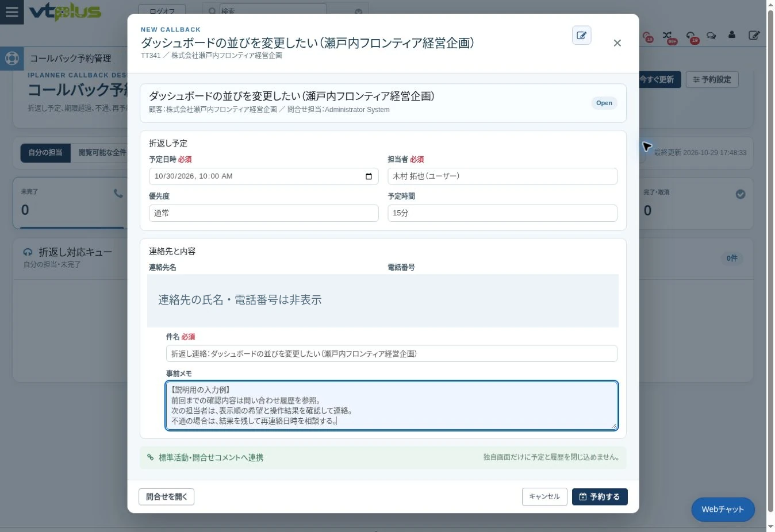Click the ログオフ button
Screen dimensions: 775x532
click(162, 11)
